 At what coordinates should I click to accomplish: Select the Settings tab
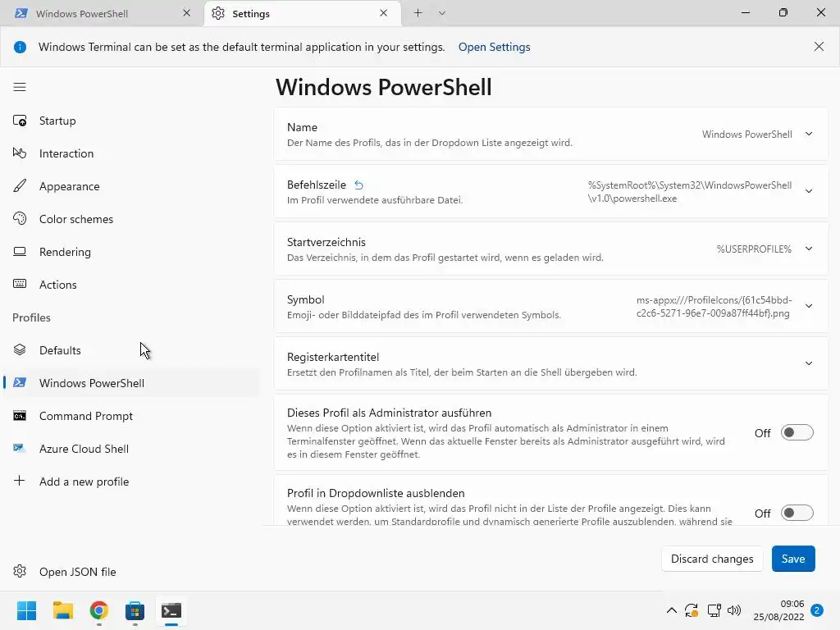point(303,13)
